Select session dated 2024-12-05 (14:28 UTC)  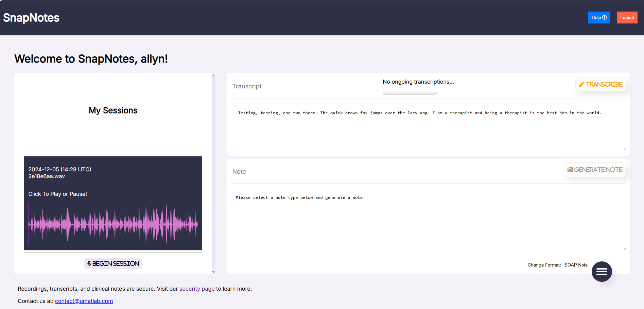(60, 169)
